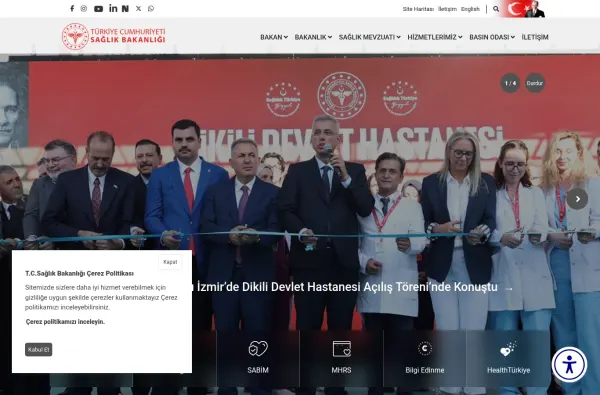Open the LinkedIn social icon

pyautogui.click(x=113, y=8)
